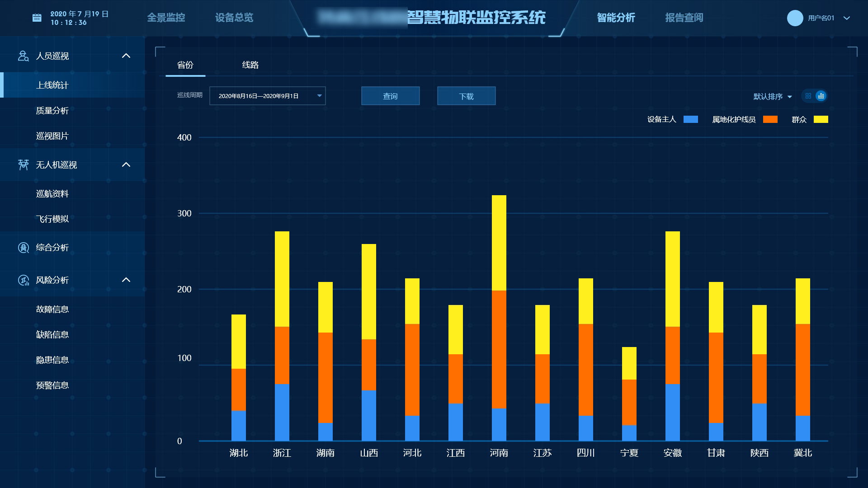Click the blue segment of the 山西 bar

(369, 416)
